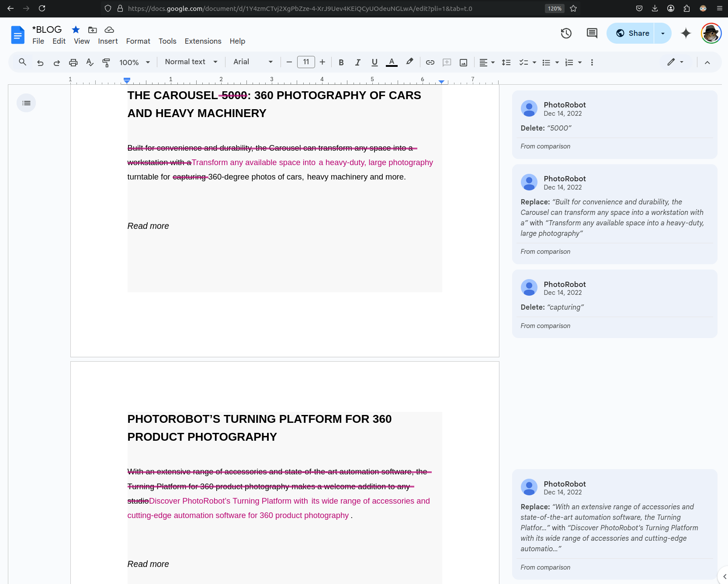Toggle italic formatting

tap(358, 62)
